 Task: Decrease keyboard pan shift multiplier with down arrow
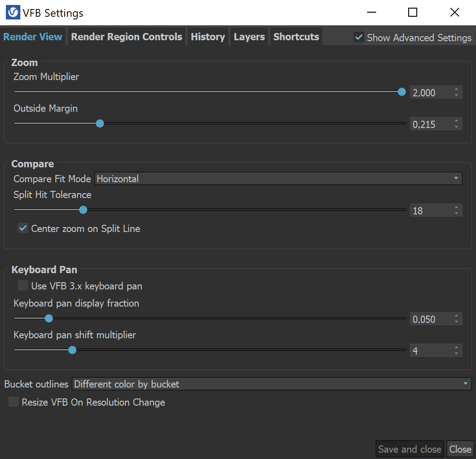pos(456,354)
